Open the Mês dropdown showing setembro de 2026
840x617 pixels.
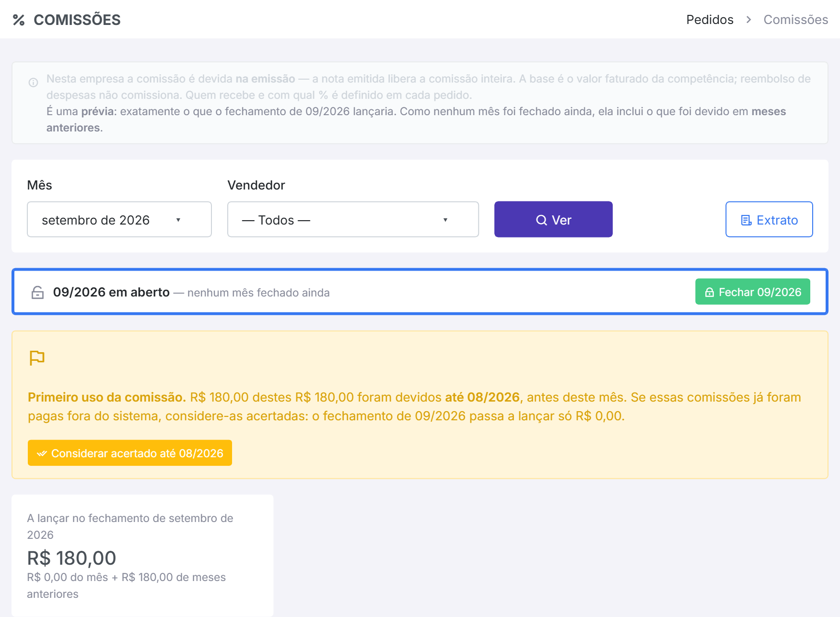[x=119, y=219]
